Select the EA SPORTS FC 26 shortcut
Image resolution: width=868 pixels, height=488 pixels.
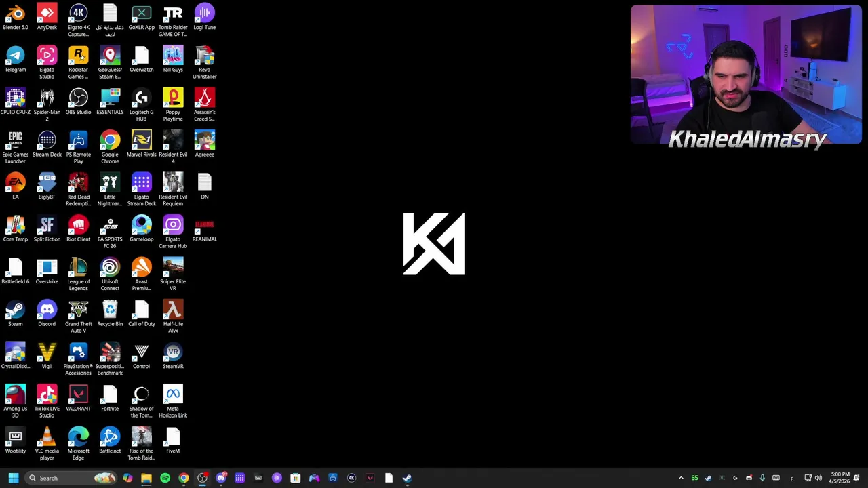coord(110,232)
